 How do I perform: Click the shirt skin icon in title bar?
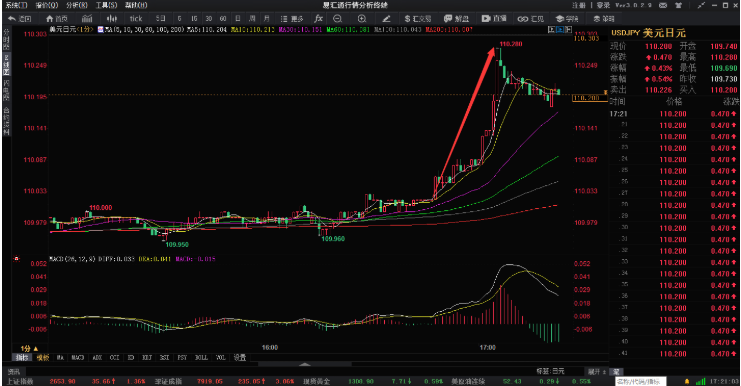679,5
